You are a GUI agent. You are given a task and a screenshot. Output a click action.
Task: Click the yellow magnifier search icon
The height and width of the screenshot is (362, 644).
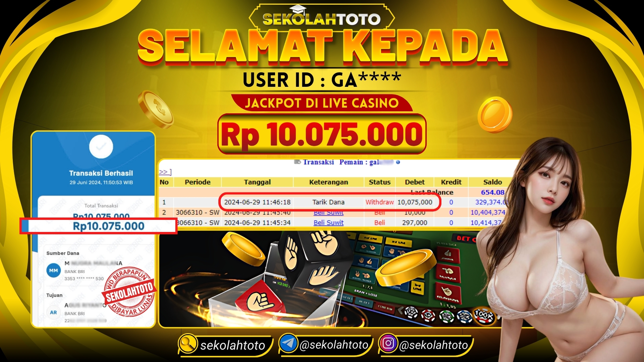[x=188, y=344]
